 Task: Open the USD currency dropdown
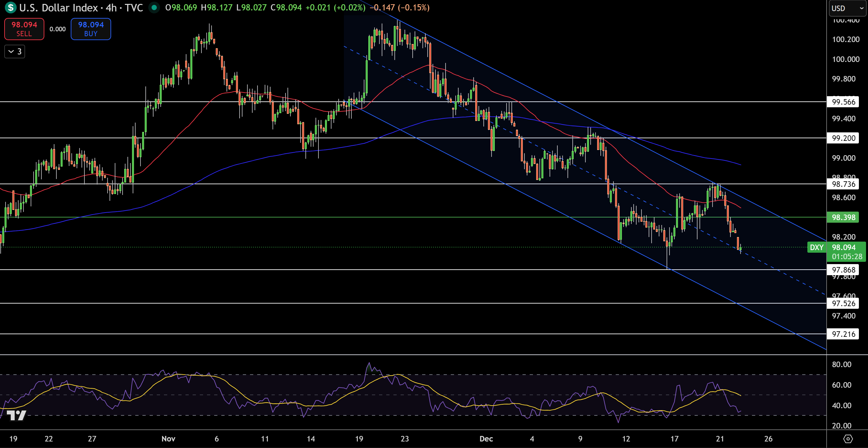(846, 8)
